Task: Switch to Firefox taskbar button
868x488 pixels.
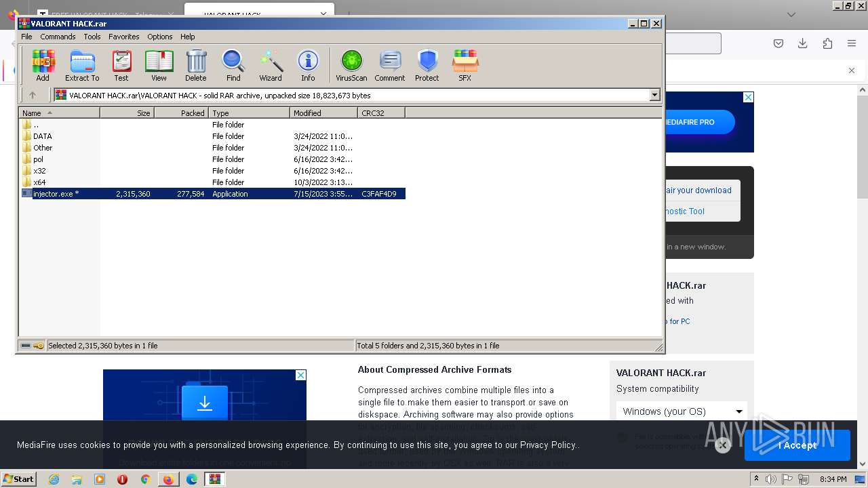Action: tap(168, 479)
